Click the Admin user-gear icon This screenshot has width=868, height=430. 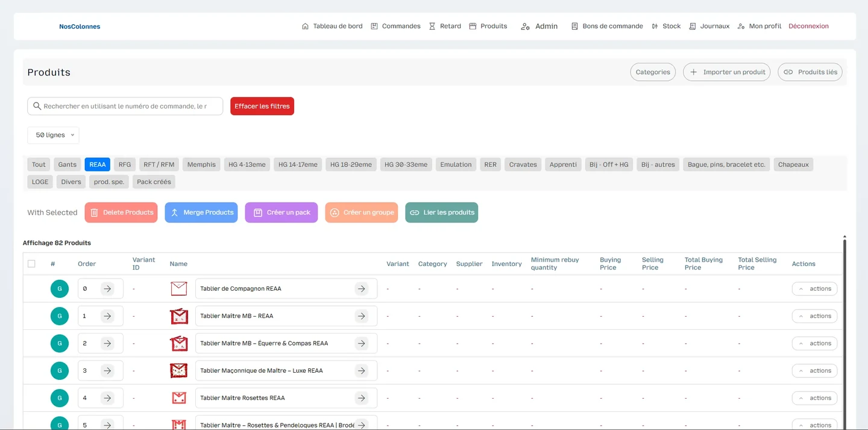pos(525,27)
